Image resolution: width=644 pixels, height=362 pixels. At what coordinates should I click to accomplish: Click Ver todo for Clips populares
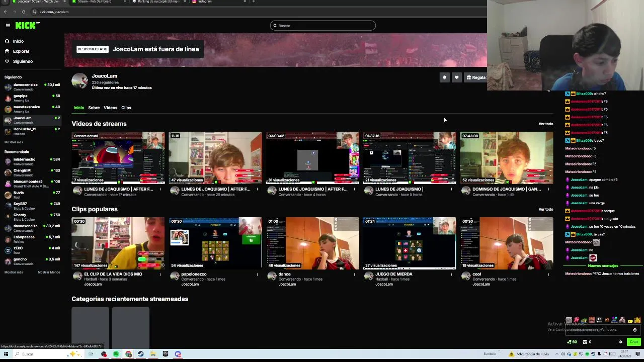[546, 209]
